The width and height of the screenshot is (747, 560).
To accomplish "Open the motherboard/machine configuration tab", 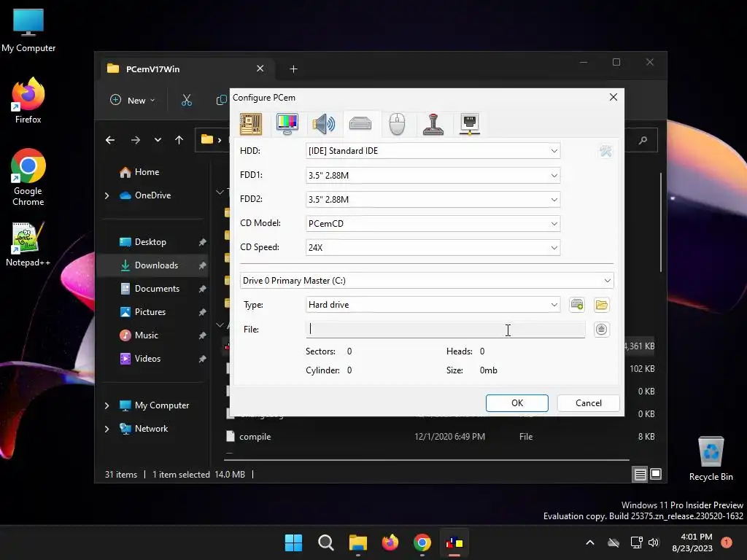I will click(251, 124).
